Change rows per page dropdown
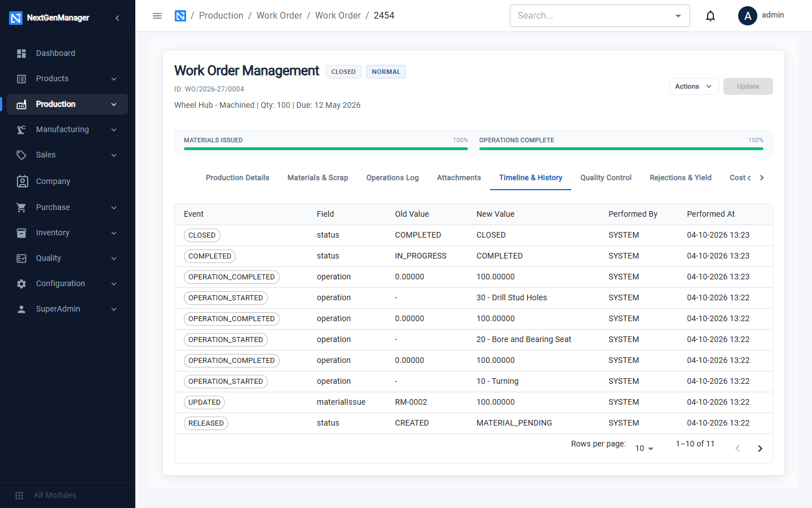 645,448
